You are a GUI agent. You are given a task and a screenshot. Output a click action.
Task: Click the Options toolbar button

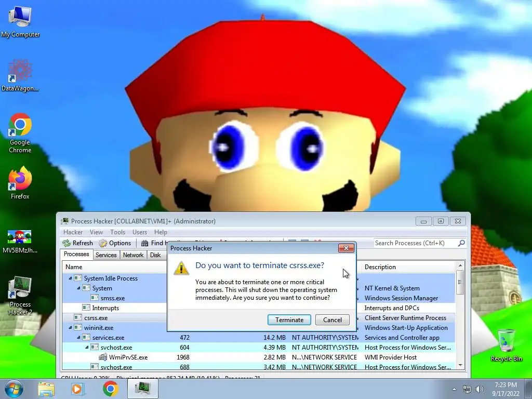pos(115,243)
